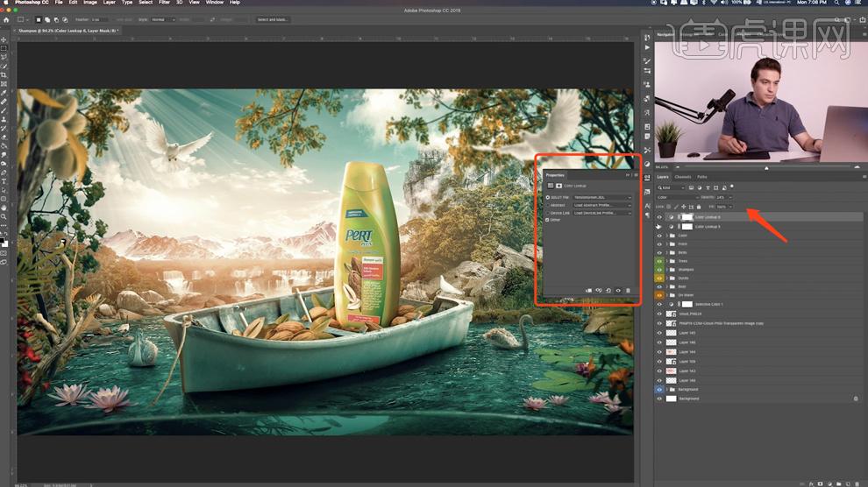
Task: Choose Subtract from Selection mode icon
Action: coord(56,19)
